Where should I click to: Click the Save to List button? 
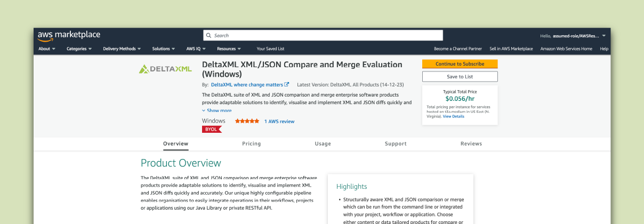[460, 77]
